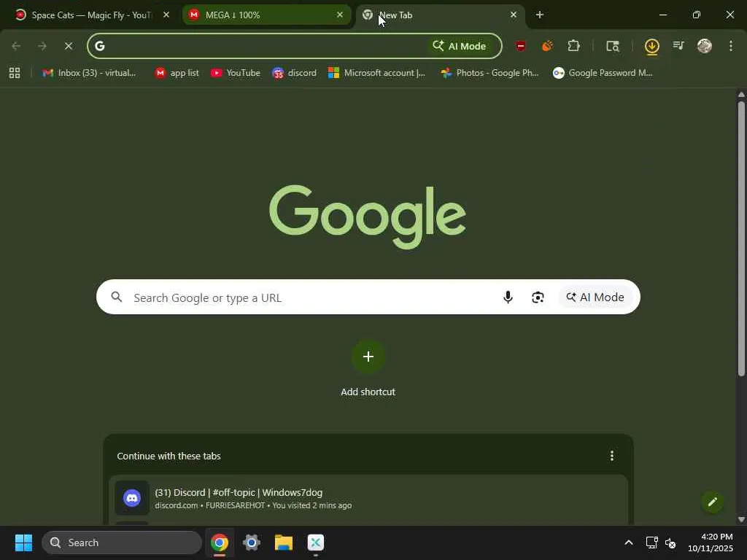The image size is (747, 560).
Task: Open the teal X app in taskbar
Action: coord(315,542)
